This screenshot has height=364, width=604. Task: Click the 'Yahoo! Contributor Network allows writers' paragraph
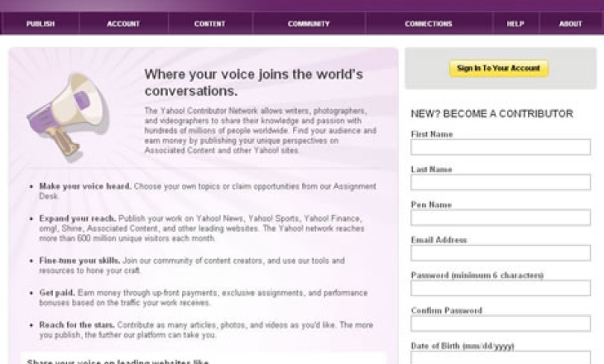261,131
